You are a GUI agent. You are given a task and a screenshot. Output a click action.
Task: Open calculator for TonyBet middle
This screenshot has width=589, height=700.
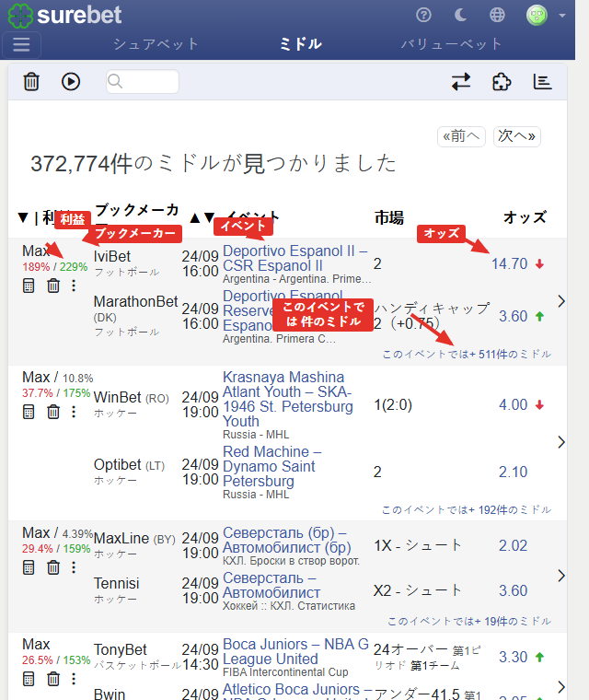tap(29, 679)
